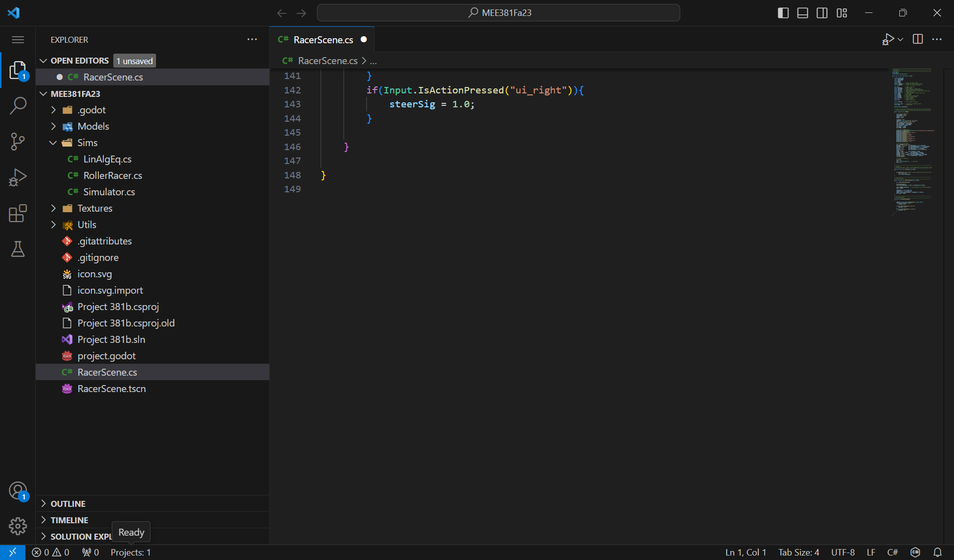Open the Source Control view
This screenshot has width=954, height=560.
point(18,142)
